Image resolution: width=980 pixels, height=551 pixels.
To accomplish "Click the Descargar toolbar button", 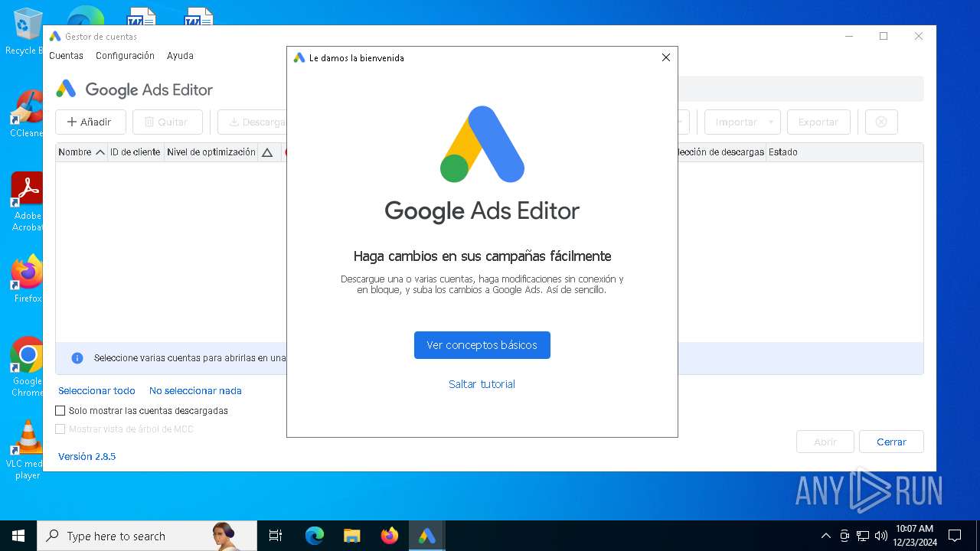I will [252, 122].
